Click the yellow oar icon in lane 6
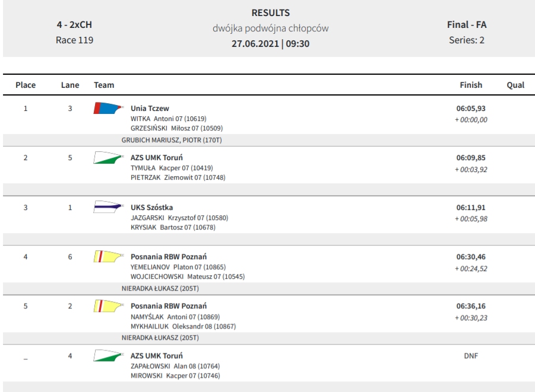Viewport: 535px width, 392px height. [109, 256]
